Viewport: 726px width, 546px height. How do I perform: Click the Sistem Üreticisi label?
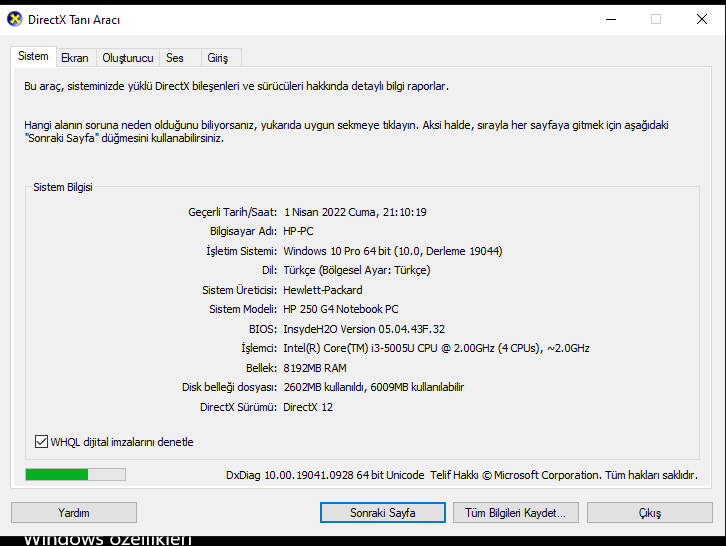[239, 290]
